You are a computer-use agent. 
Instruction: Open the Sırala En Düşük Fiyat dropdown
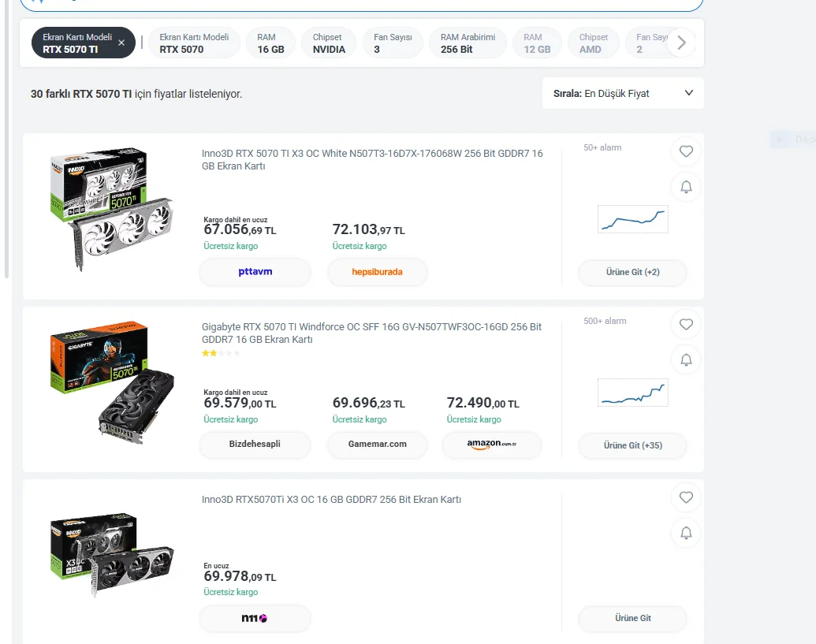pyautogui.click(x=623, y=94)
